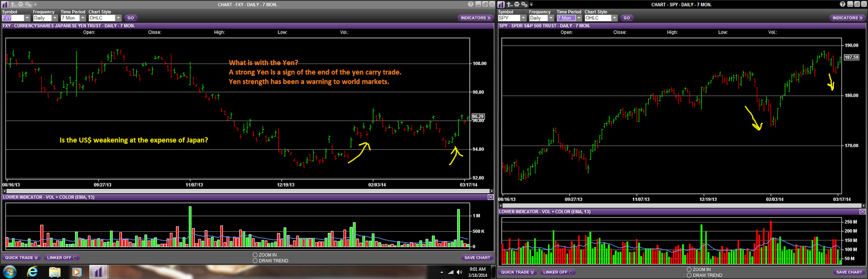Image resolution: width=868 pixels, height=279 pixels.
Task: Open settings gears in FXY chart window
Action: point(28,4)
